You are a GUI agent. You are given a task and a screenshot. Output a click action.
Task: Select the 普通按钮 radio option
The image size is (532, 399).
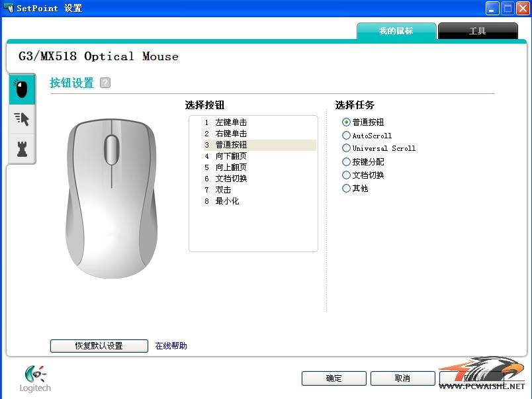click(x=363, y=122)
